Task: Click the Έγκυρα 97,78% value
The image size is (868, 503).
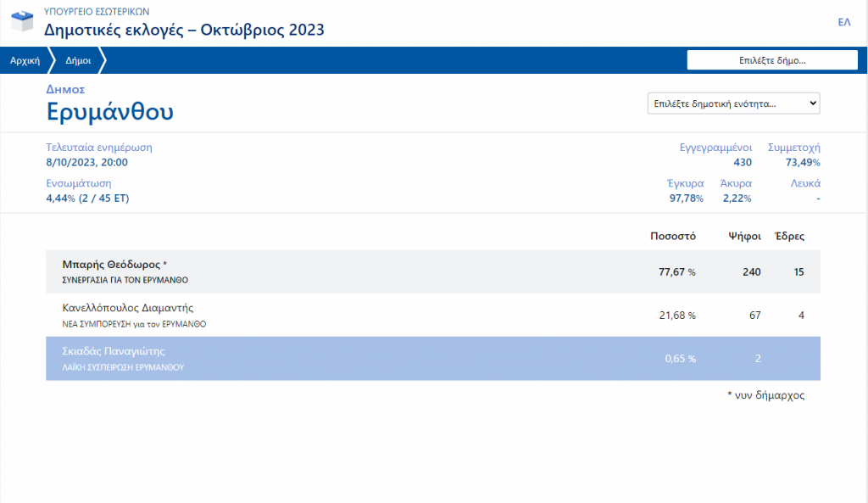Action: click(x=687, y=198)
